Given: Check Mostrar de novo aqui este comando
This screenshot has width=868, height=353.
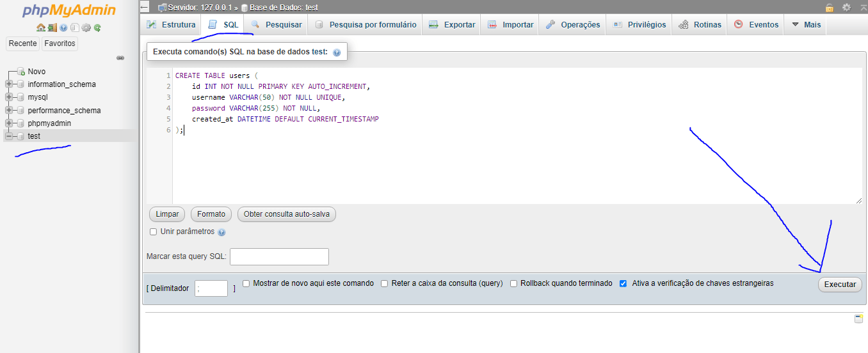Looking at the screenshot, I should tap(246, 283).
